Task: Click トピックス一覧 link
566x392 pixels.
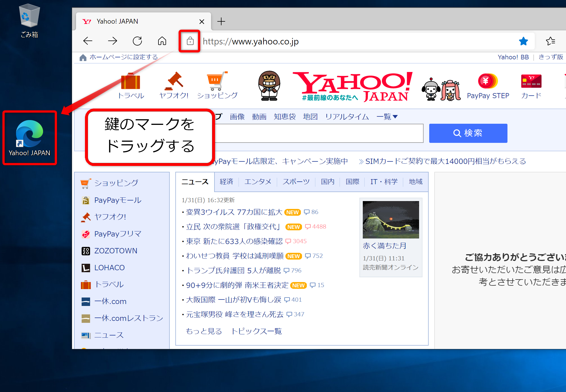Action: (256, 331)
